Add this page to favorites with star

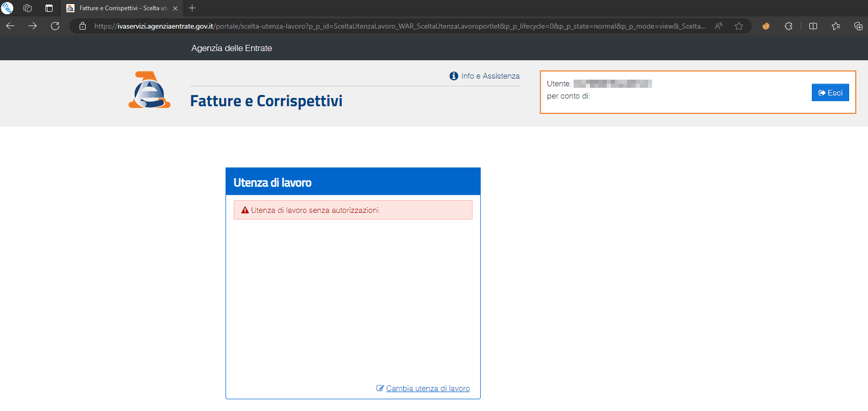738,26
